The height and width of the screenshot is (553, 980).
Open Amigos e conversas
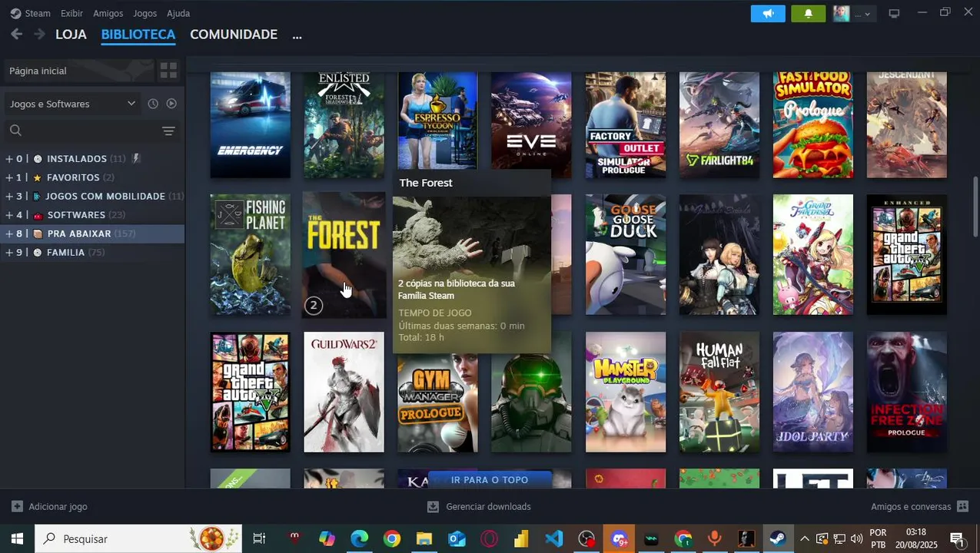pos(920,507)
